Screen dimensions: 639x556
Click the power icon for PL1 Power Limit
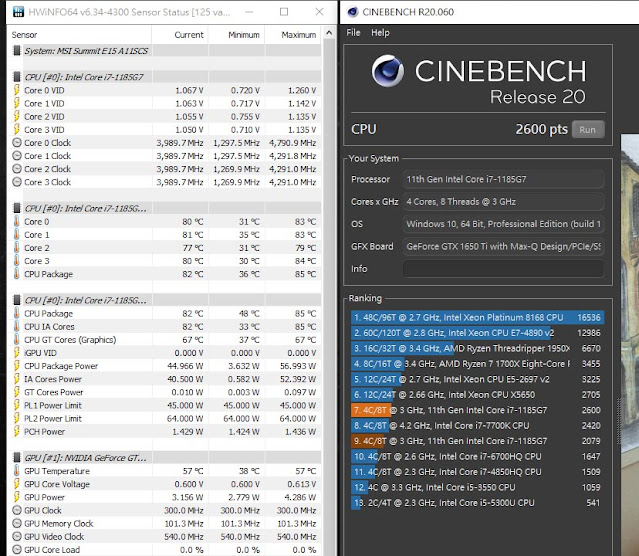click(x=17, y=405)
